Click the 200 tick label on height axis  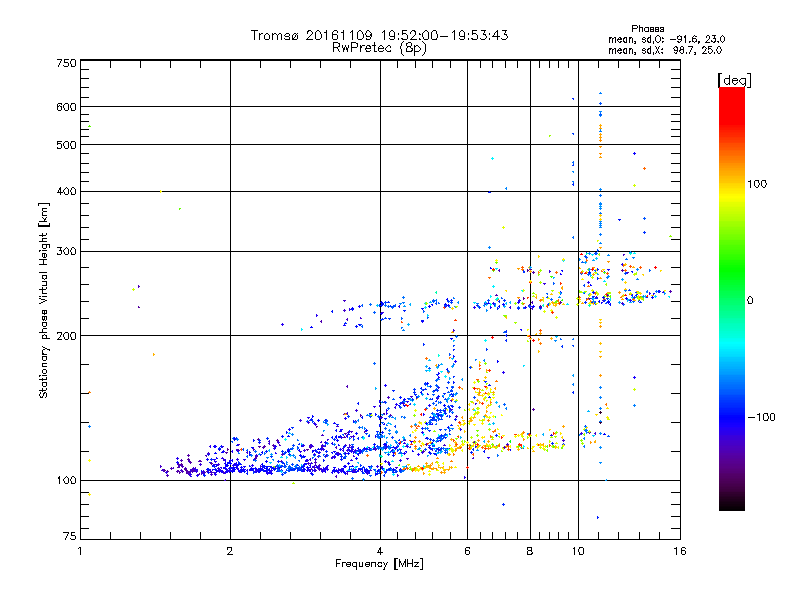[66, 336]
